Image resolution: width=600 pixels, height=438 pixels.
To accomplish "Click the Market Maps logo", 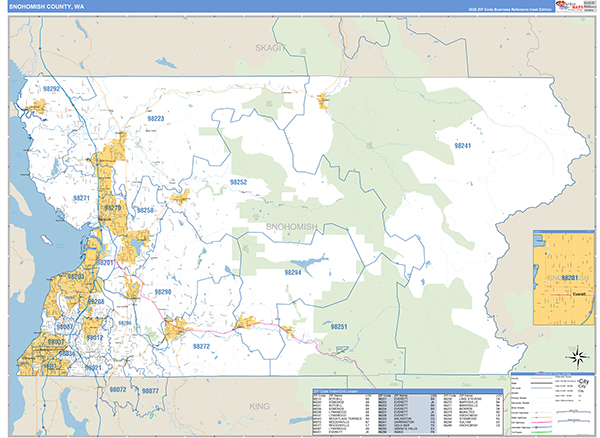I will [569, 6].
